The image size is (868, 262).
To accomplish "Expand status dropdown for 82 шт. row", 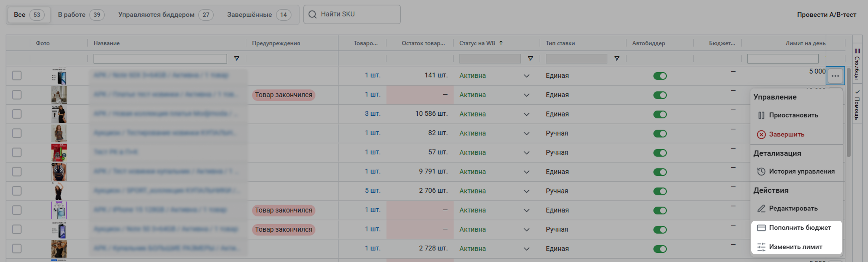I will coord(526,134).
